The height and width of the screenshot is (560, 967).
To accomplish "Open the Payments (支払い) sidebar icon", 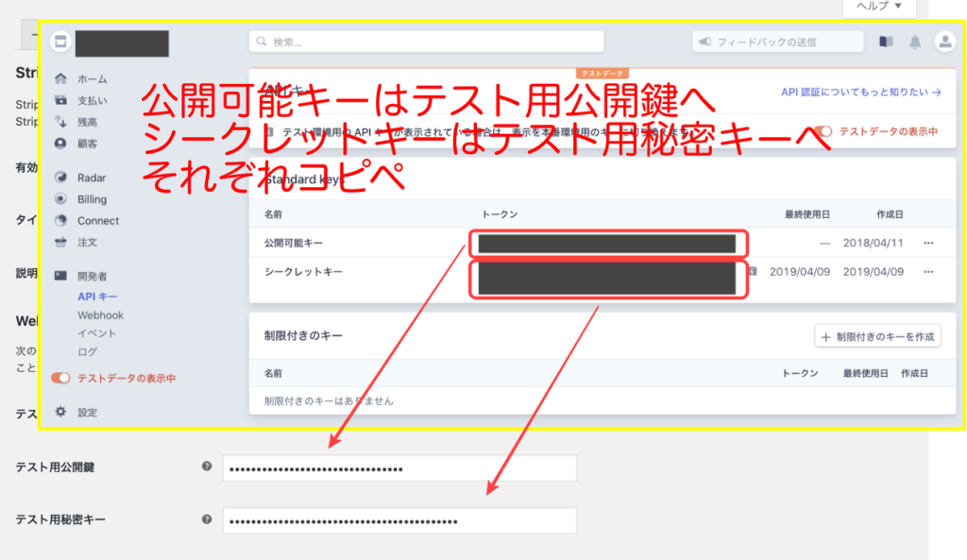I will click(x=60, y=100).
